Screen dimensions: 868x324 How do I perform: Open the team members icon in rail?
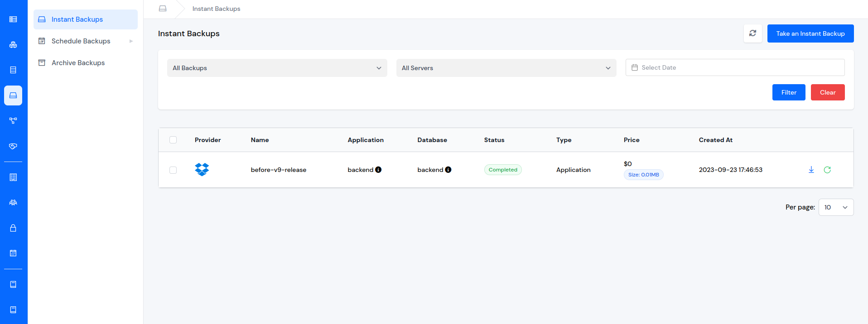[13, 203]
